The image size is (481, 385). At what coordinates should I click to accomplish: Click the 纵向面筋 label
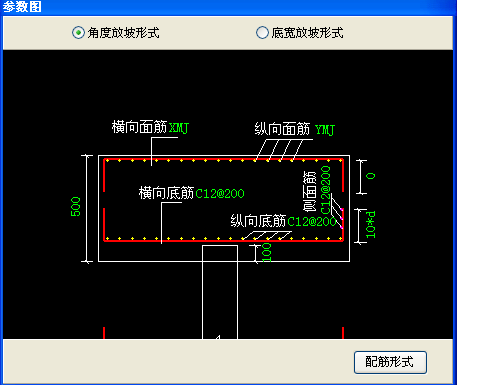(x=282, y=129)
